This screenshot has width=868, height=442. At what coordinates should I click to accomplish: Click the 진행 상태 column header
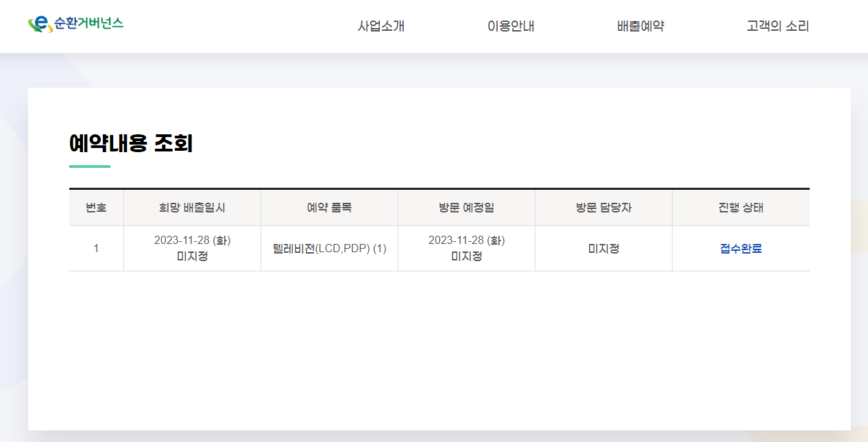tap(740, 208)
